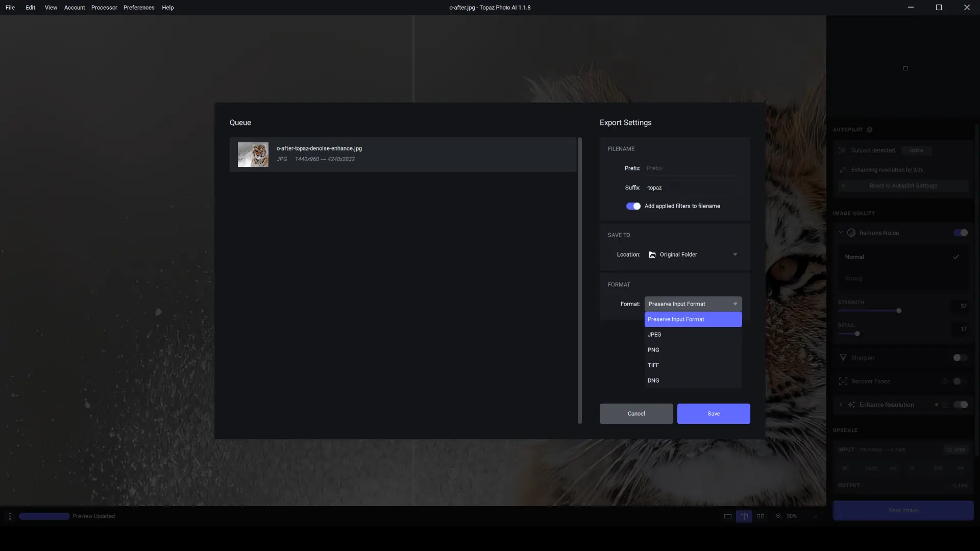Click the Suffix text field
This screenshot has height=551, width=980.
[690, 188]
